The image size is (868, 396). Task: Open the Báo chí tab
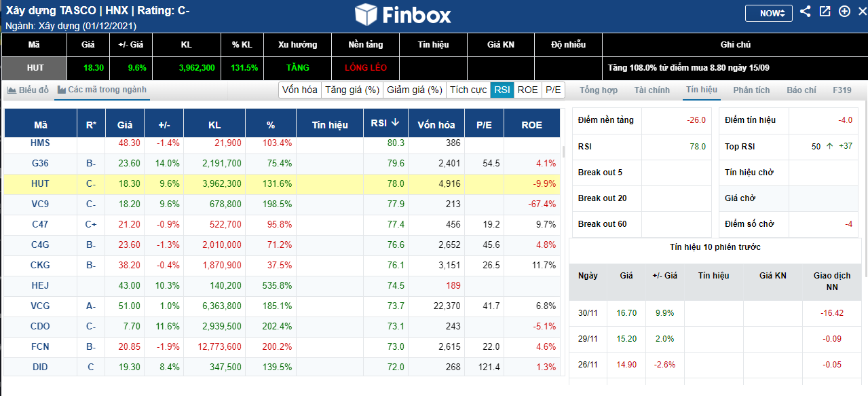[801, 90]
